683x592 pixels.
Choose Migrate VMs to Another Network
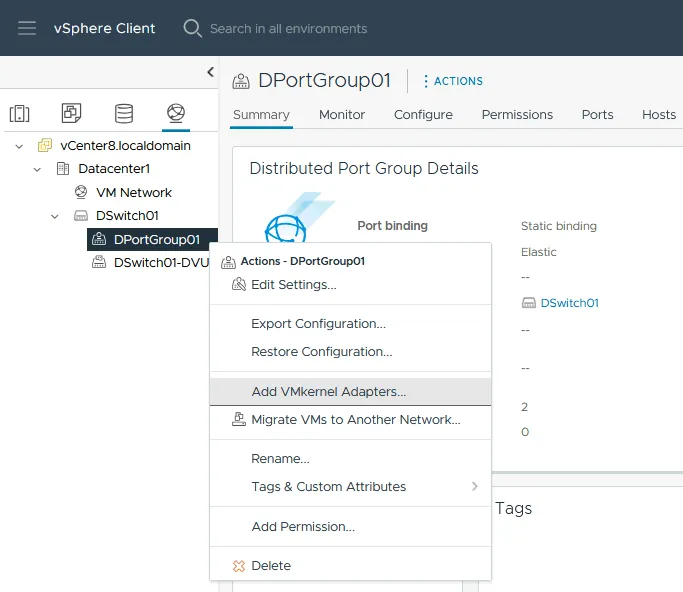pos(351,419)
